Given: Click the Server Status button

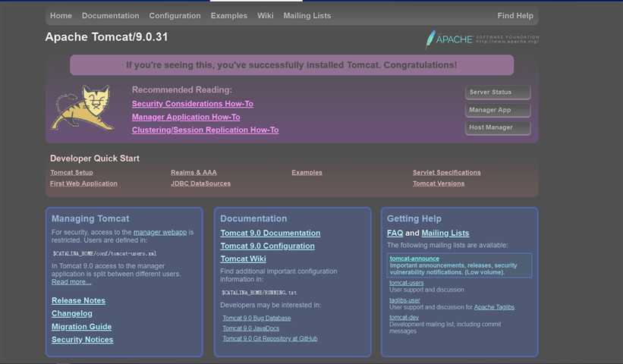Looking at the screenshot, I should pyautogui.click(x=498, y=93).
